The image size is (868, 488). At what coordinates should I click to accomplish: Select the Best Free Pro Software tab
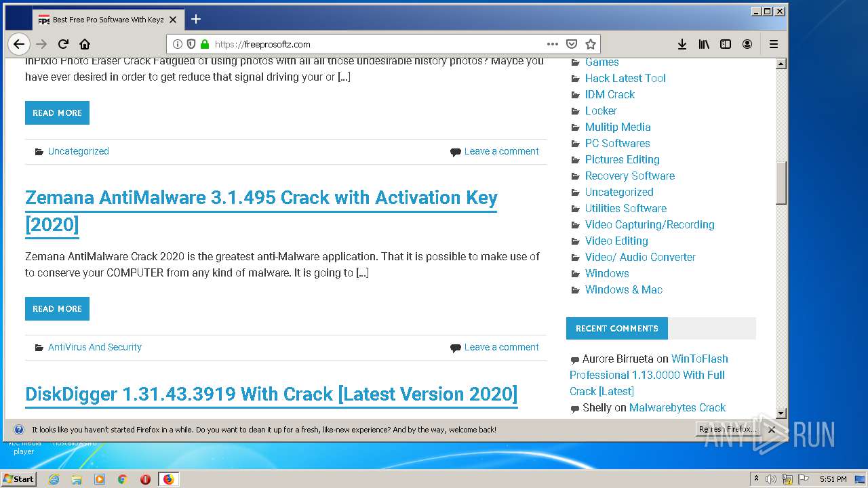tap(107, 20)
